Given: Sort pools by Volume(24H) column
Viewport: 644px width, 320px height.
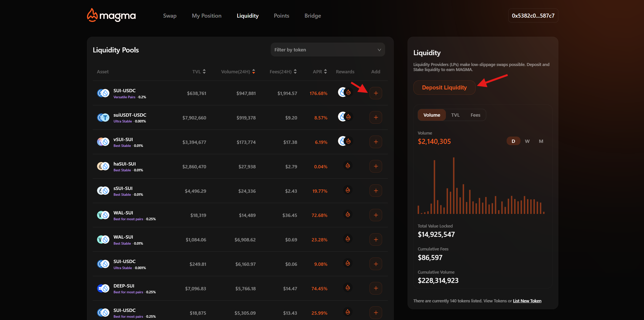Looking at the screenshot, I should tap(238, 72).
